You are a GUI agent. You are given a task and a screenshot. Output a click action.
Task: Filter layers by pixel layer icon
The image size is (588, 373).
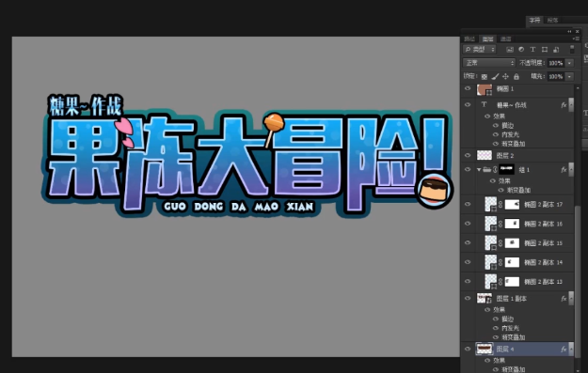[x=510, y=50]
